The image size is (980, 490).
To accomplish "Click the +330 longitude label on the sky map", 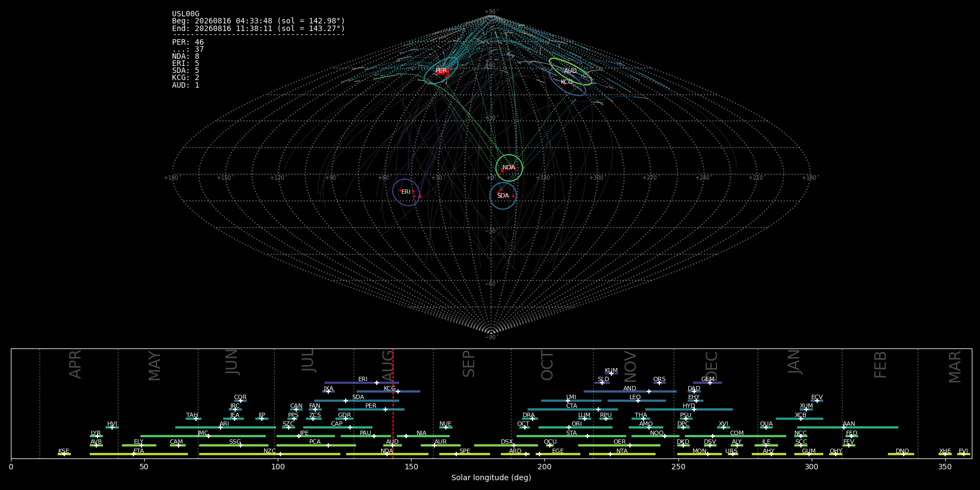I will (x=543, y=178).
